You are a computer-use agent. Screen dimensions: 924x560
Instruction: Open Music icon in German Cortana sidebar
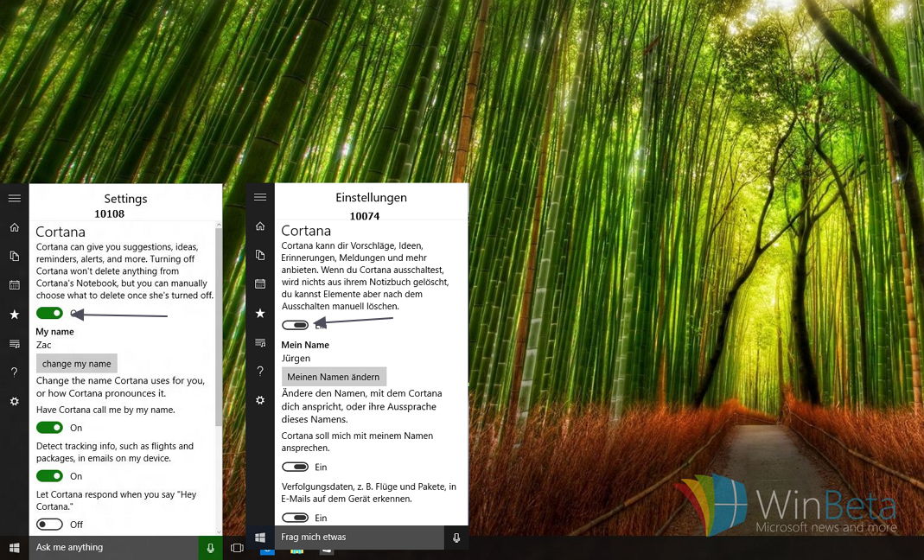(x=260, y=342)
